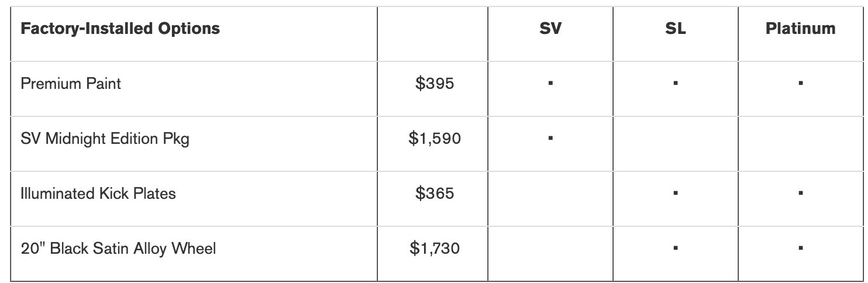Click the Platinum column header
This screenshot has width=868, height=283.
(x=800, y=29)
